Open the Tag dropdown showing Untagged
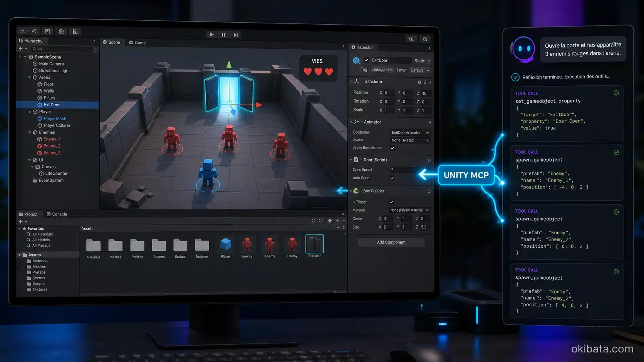Screen dimensions: 644x362 tap(382, 70)
